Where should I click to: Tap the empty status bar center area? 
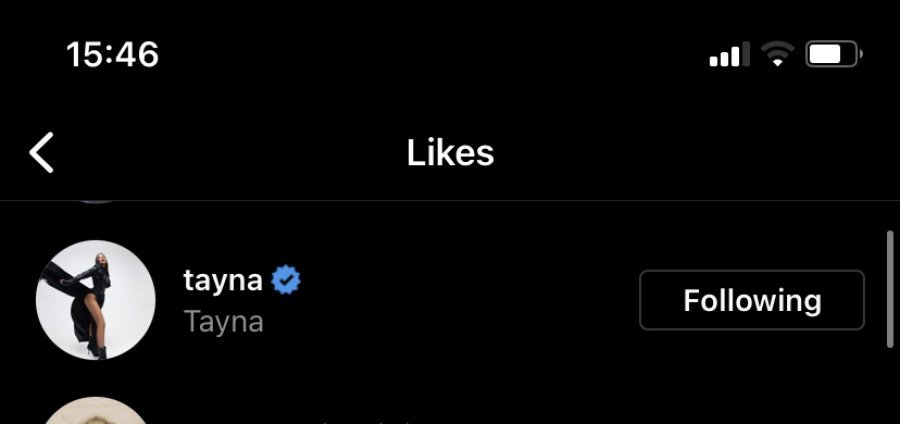(x=450, y=54)
